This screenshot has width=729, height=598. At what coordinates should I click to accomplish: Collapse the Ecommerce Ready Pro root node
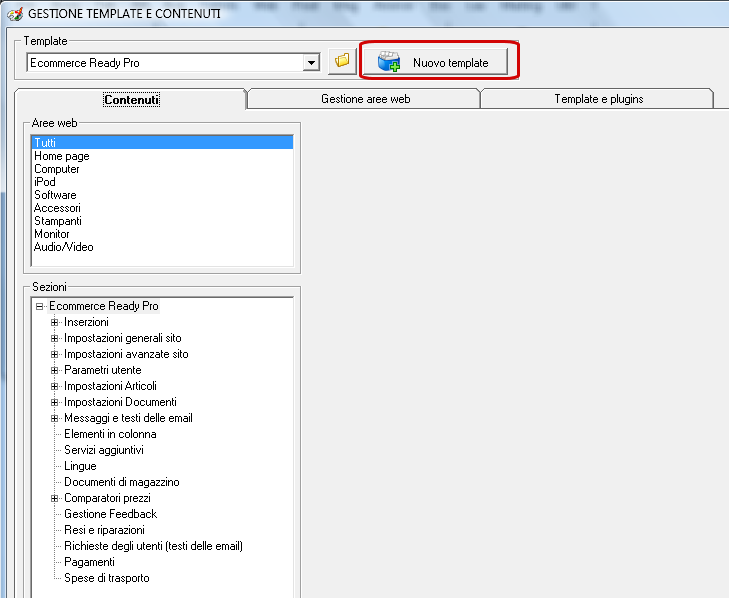tap(40, 306)
